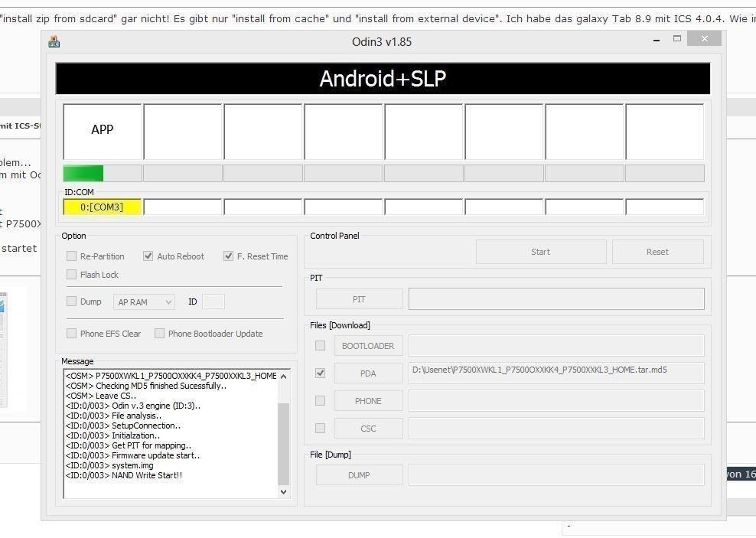Click the DUMP file path field

(556, 474)
